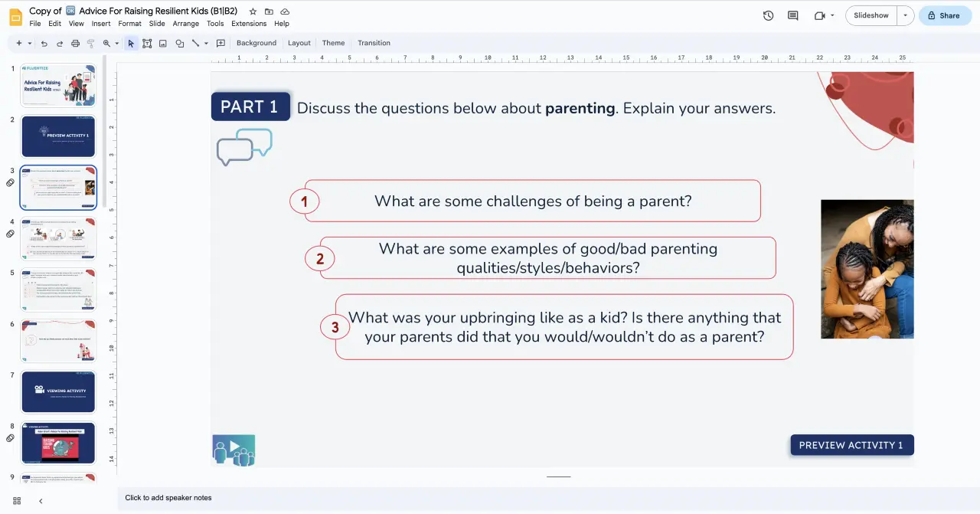Click the Print icon
Screen dimensions: 980x514
click(75, 44)
